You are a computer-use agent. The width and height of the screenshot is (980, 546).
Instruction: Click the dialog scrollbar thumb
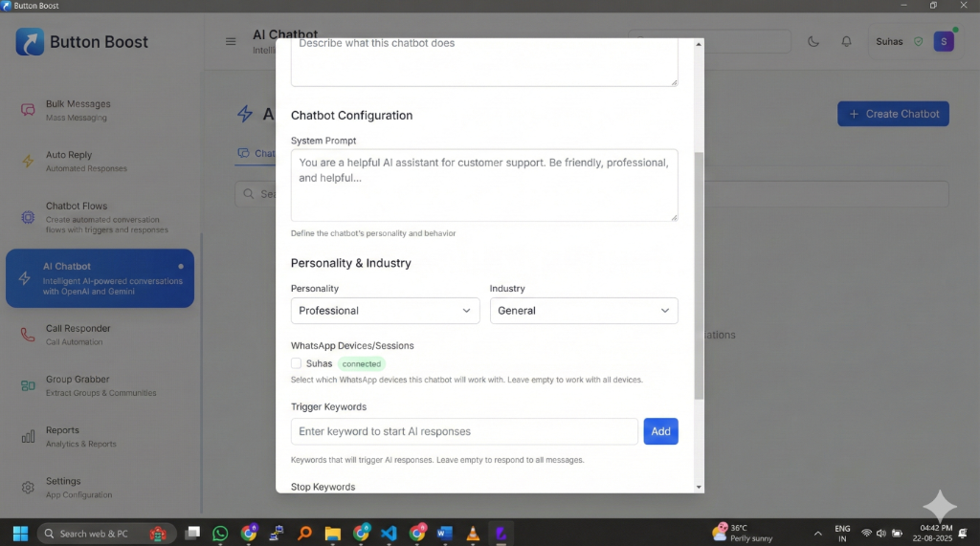699,275
